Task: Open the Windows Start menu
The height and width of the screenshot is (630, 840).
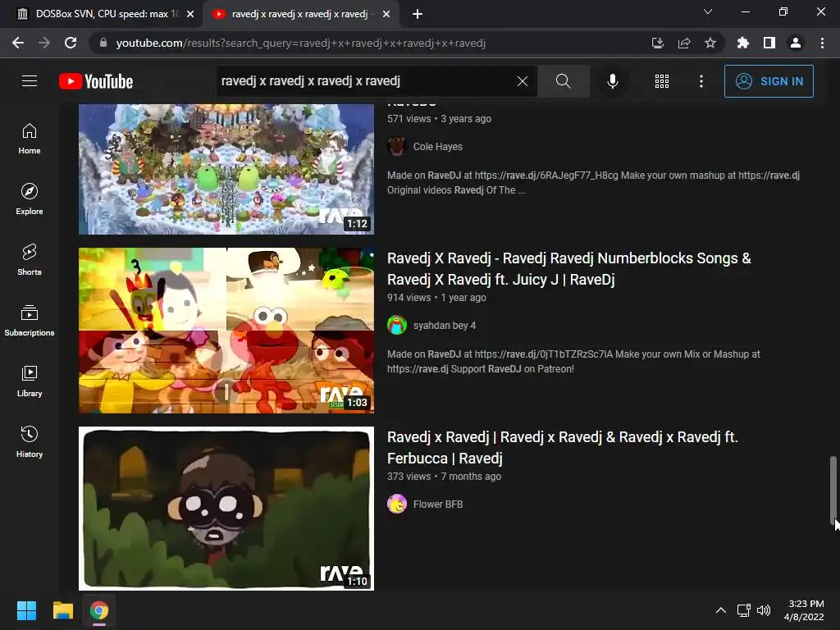Action: coord(26,610)
